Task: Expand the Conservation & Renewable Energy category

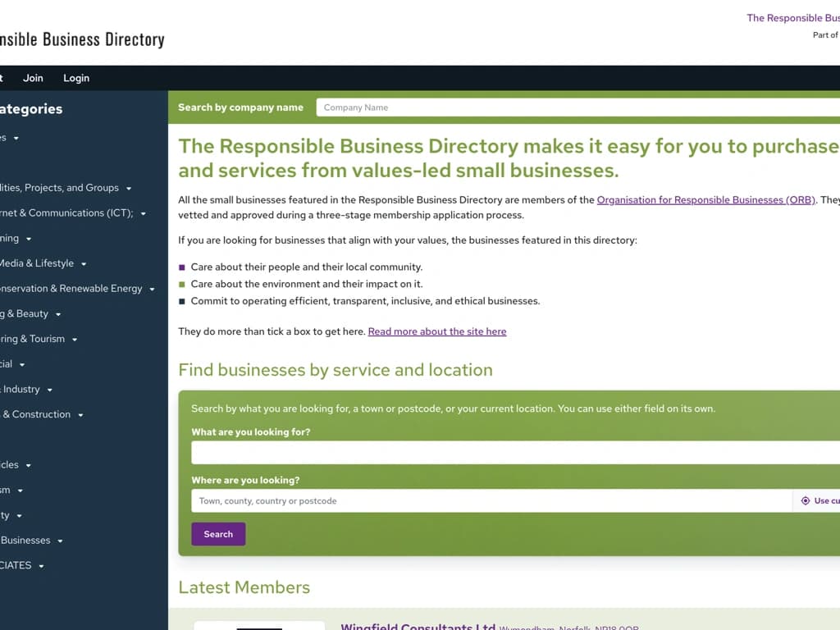Action: click(x=152, y=290)
